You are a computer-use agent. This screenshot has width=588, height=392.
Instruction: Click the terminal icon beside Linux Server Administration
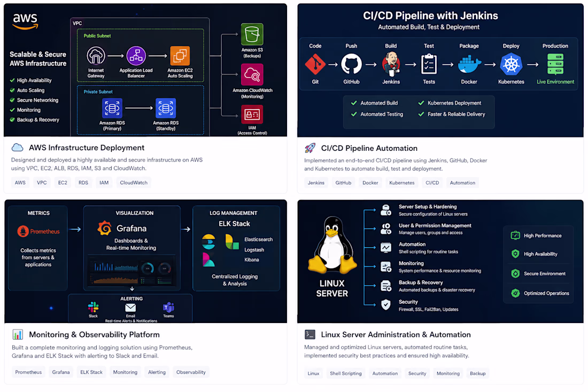pyautogui.click(x=310, y=334)
